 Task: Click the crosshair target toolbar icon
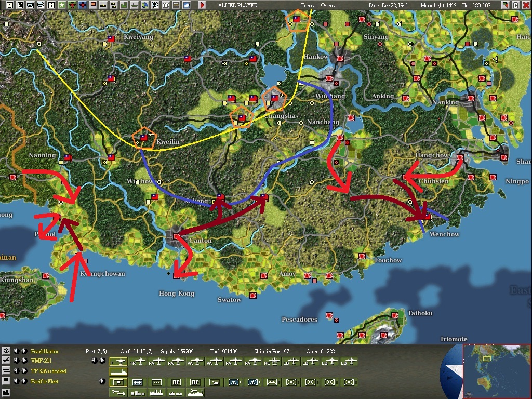click(x=155, y=5)
